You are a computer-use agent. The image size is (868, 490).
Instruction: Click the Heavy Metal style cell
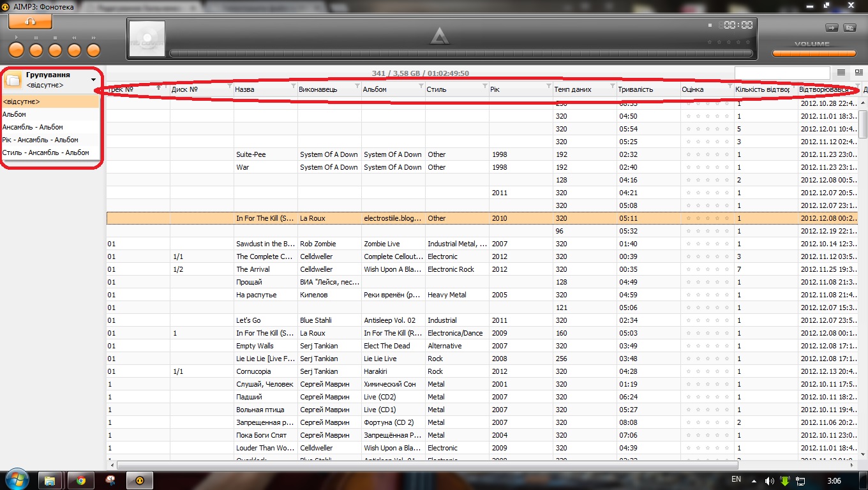click(x=457, y=295)
